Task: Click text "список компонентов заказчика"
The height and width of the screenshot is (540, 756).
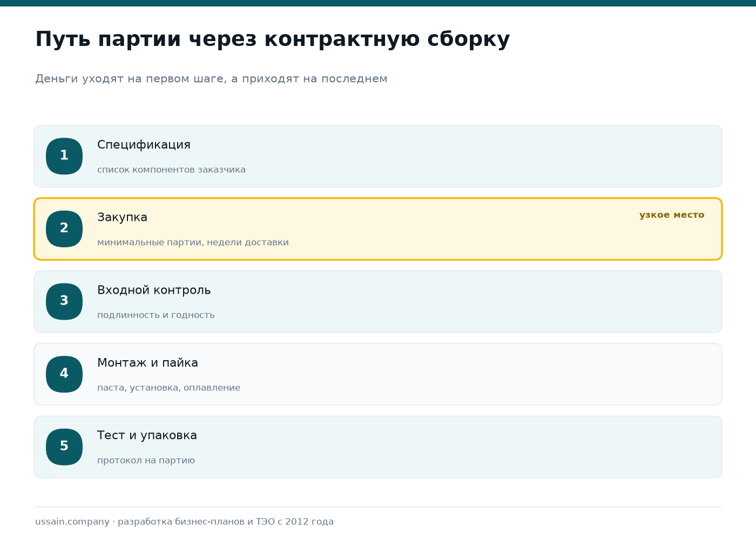Action: click(171, 170)
